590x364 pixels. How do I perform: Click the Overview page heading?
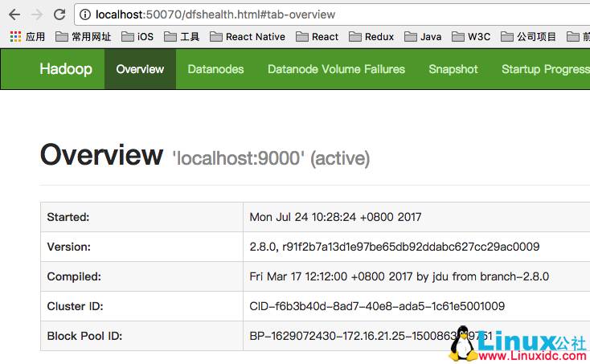(101, 154)
